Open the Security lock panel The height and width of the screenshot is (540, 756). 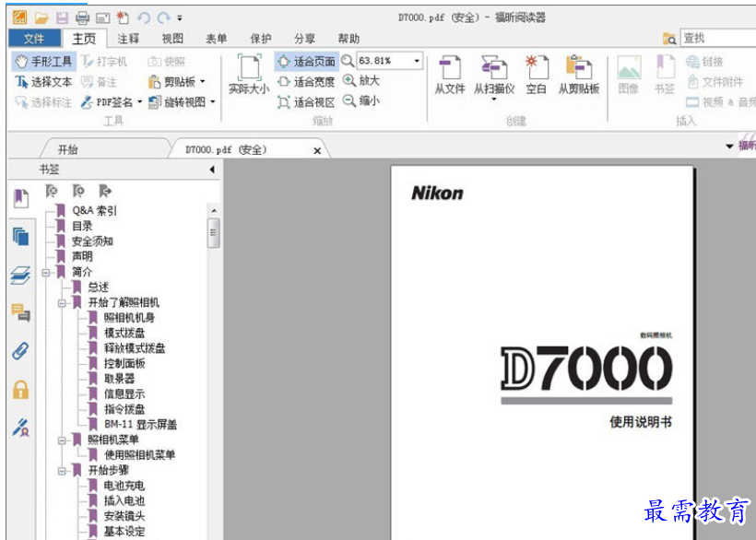[20, 390]
